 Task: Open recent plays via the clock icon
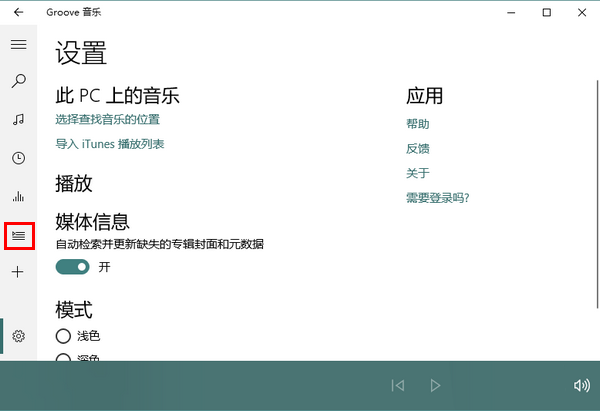point(18,158)
